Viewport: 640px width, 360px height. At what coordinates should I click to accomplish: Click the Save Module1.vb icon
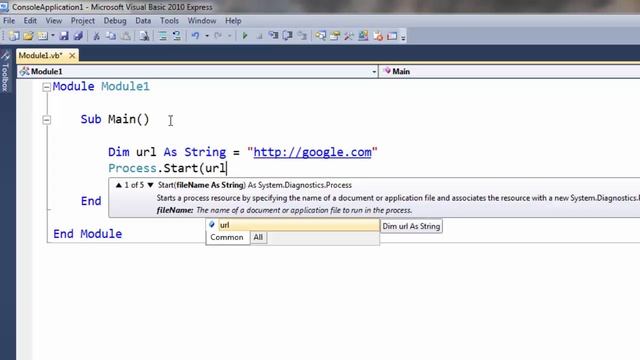[64, 36]
